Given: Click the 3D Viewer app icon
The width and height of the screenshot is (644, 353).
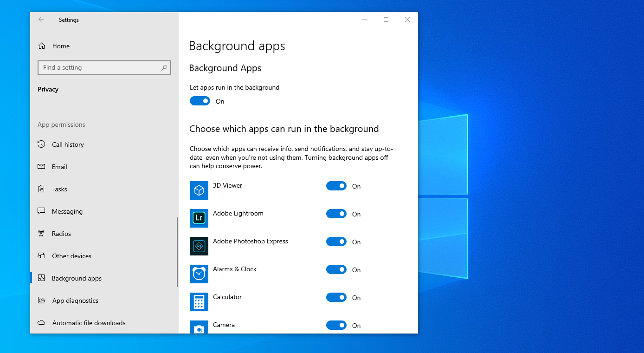Looking at the screenshot, I should tap(199, 190).
